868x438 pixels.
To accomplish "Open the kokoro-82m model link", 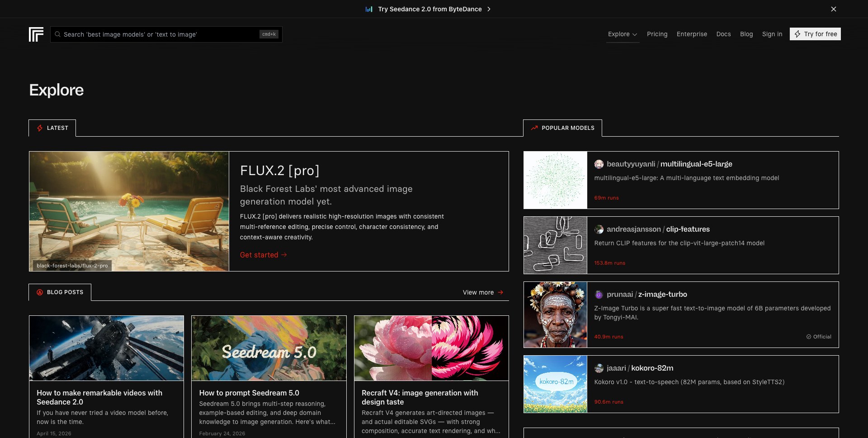I will coord(652,368).
